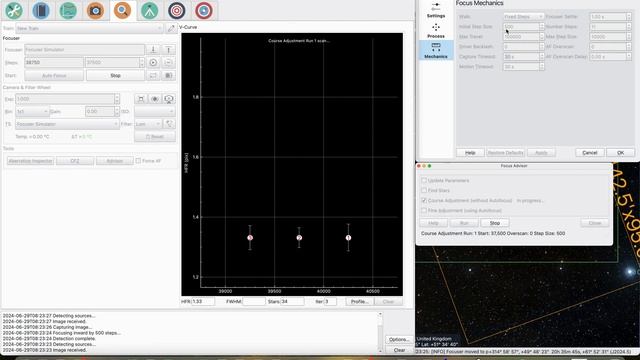Open the Filter dropdown showing Lum
640x360 pixels.
[x=148, y=124]
